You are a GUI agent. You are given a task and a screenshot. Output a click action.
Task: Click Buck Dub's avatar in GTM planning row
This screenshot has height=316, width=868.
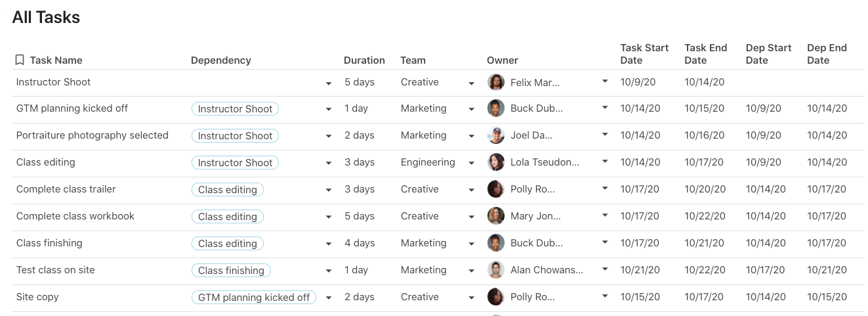[496, 108]
